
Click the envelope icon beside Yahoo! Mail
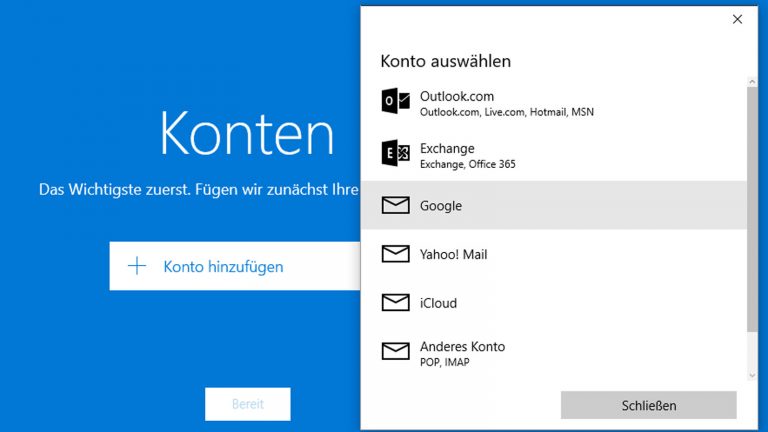tap(396, 254)
